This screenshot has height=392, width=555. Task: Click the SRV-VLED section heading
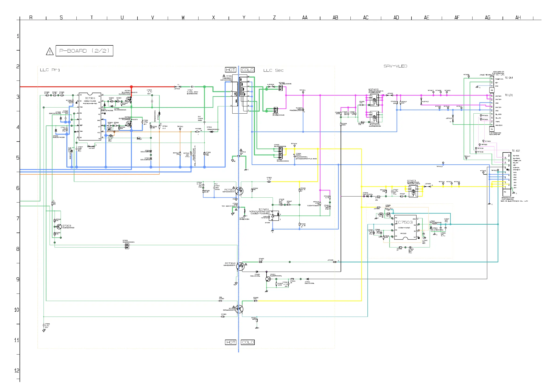coord(395,66)
